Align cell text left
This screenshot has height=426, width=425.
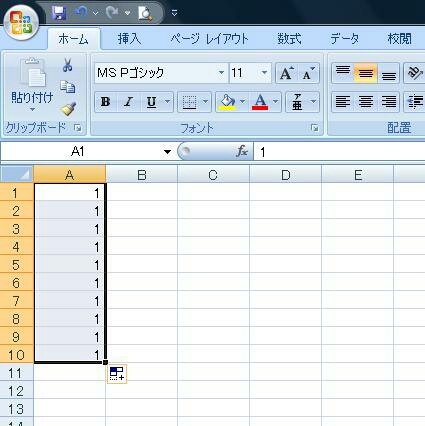tap(343, 102)
